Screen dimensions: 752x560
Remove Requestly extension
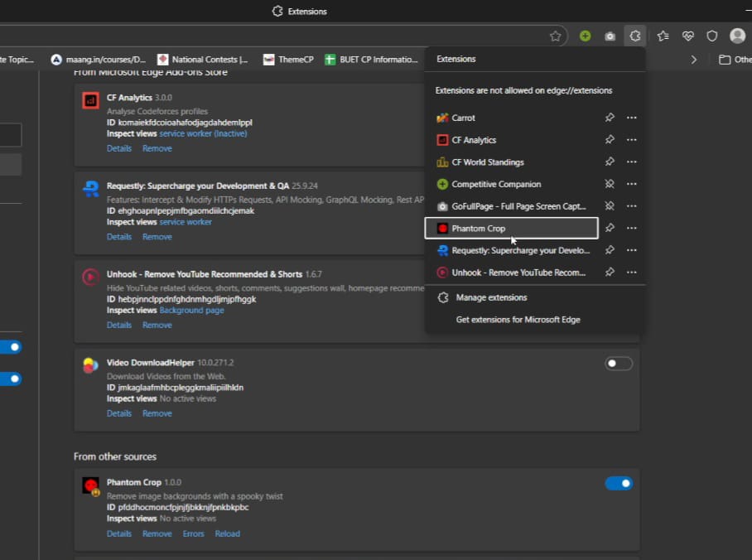[157, 237]
